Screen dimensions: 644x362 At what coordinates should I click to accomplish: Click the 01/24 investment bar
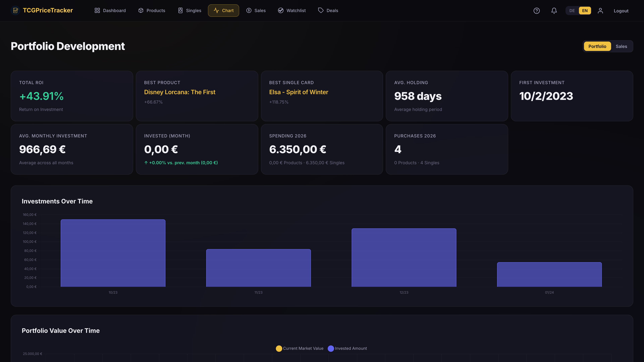(550, 275)
